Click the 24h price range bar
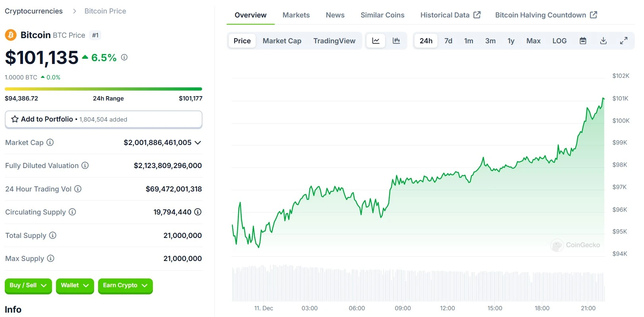 (103, 89)
